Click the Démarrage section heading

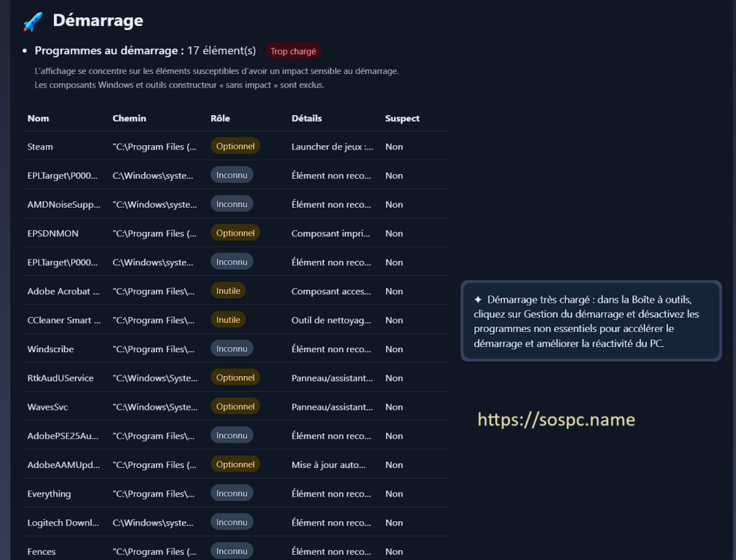click(98, 20)
